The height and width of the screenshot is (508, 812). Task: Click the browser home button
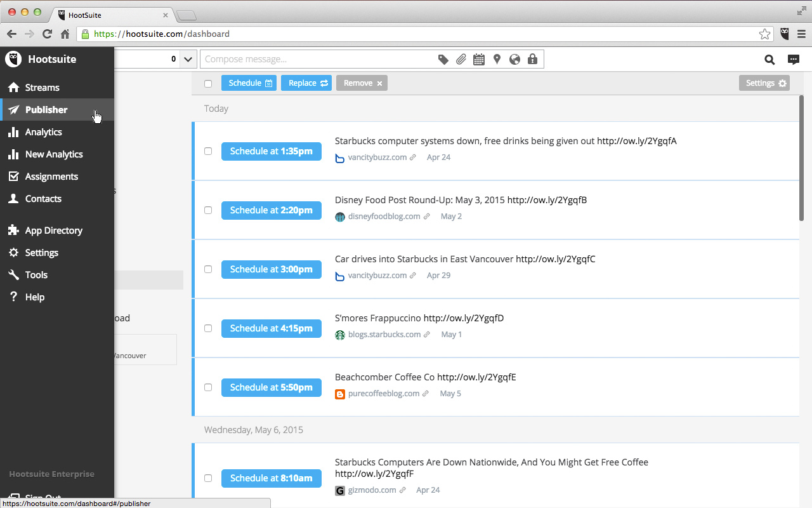point(65,34)
